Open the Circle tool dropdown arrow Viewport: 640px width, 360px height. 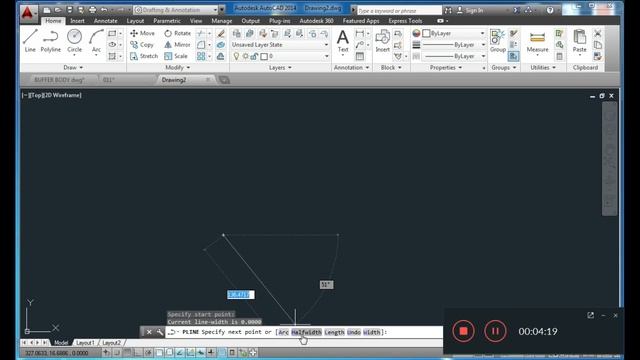74,56
